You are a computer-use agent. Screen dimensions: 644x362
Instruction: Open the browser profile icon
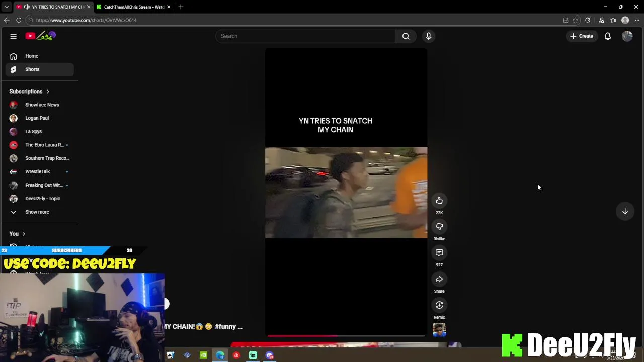pos(625,20)
